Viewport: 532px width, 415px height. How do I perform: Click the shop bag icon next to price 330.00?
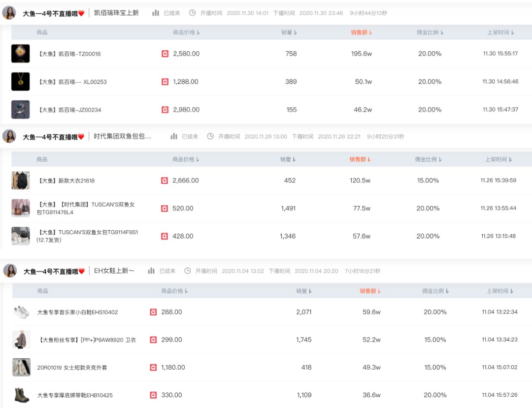(153, 395)
